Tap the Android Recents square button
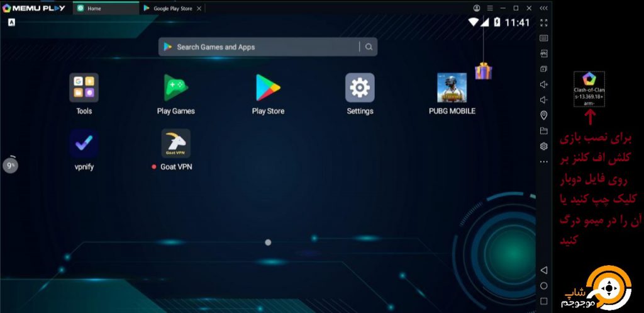This screenshot has height=313, width=644. coord(544,301)
